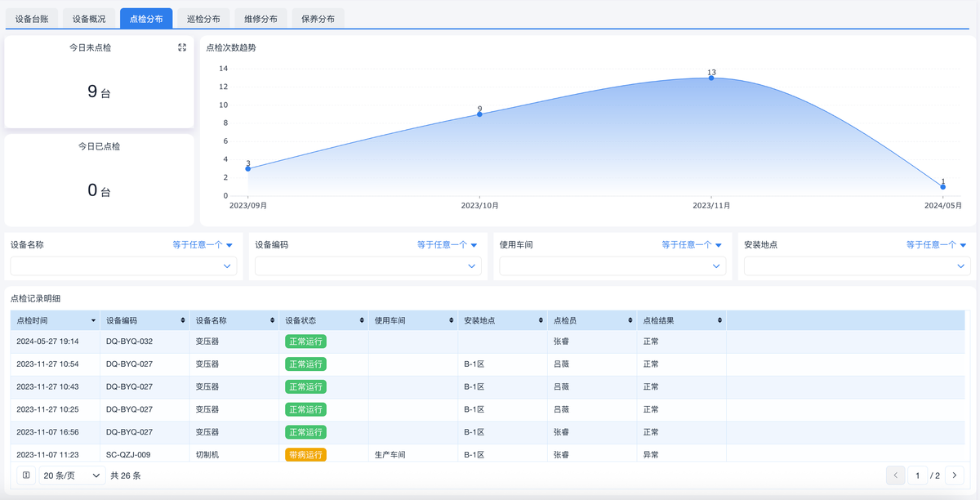
Task: Sort table by 设备编码 column arrows
Action: click(182, 321)
